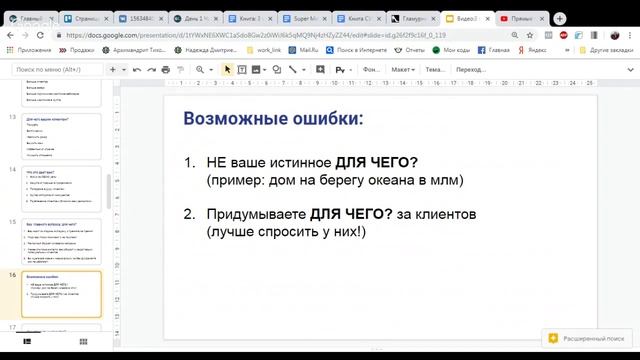Viewport: 640px width, 360px height.
Task: Select slide 15 thumbnail
Action: [61, 241]
